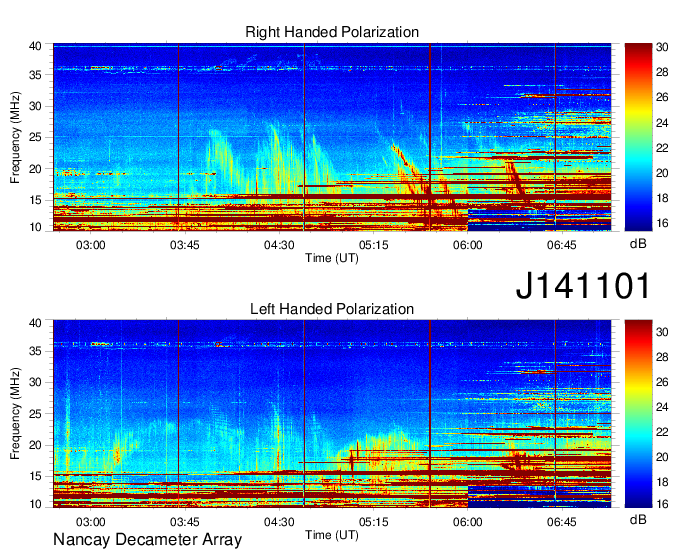Click the 30 value on the upper colorbar scale
Viewport: 680px width, 552px height.
(x=662, y=47)
